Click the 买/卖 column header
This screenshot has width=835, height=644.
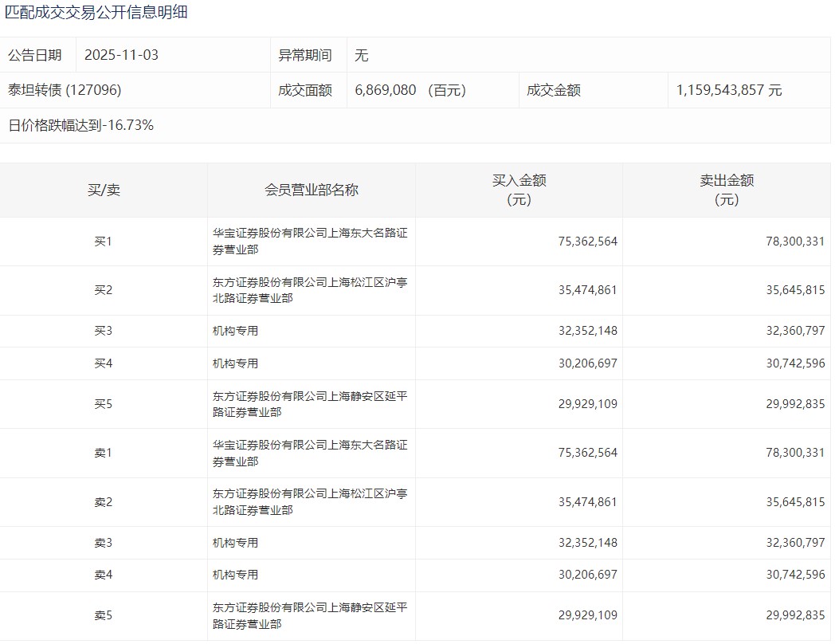point(104,190)
